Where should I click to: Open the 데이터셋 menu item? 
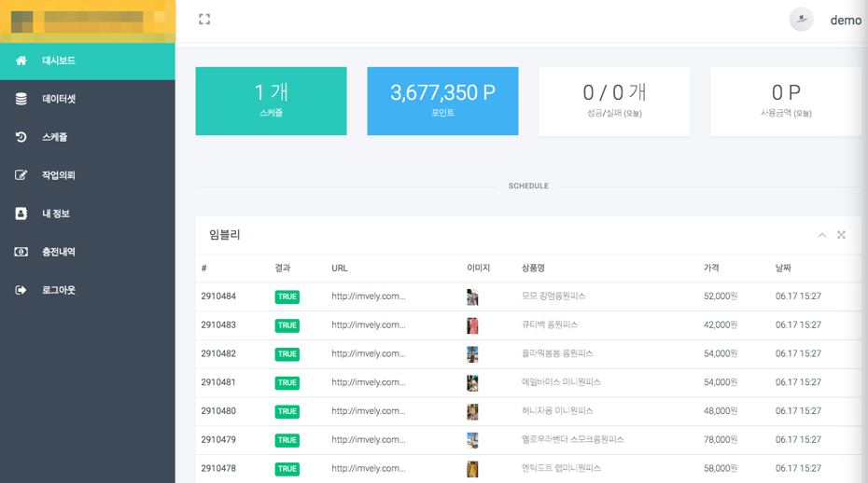[88, 99]
